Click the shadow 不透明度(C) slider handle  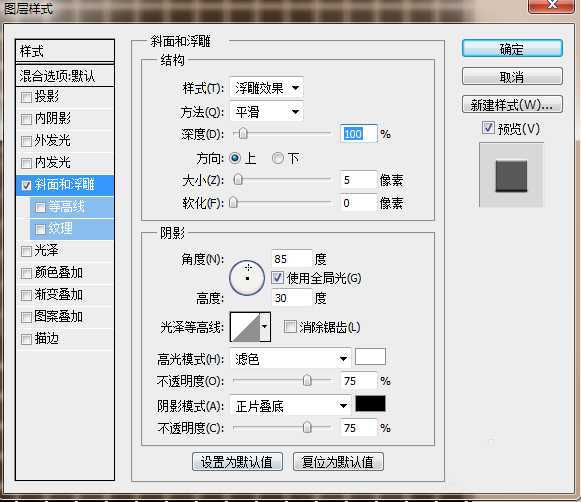[307, 428]
